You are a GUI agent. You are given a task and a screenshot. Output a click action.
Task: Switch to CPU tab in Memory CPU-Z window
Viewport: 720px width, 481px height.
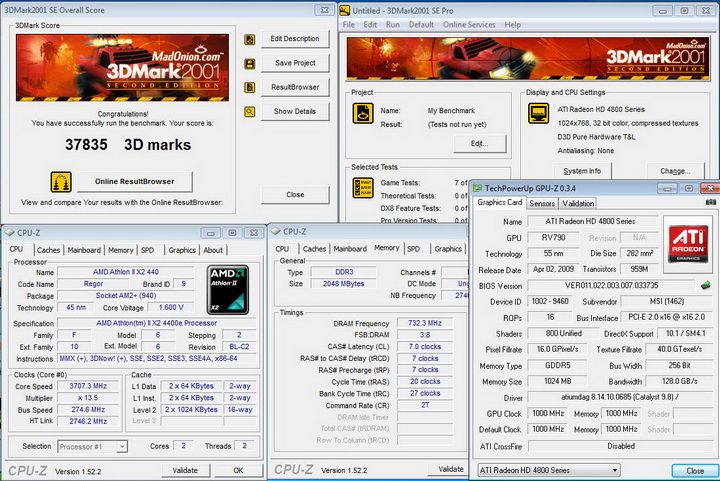click(x=282, y=249)
